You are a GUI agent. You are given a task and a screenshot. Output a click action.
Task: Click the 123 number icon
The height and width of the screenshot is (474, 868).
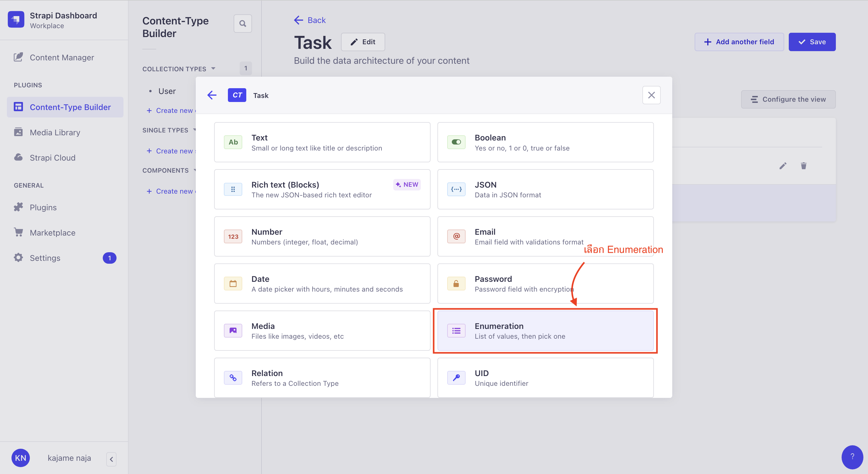pos(233,236)
